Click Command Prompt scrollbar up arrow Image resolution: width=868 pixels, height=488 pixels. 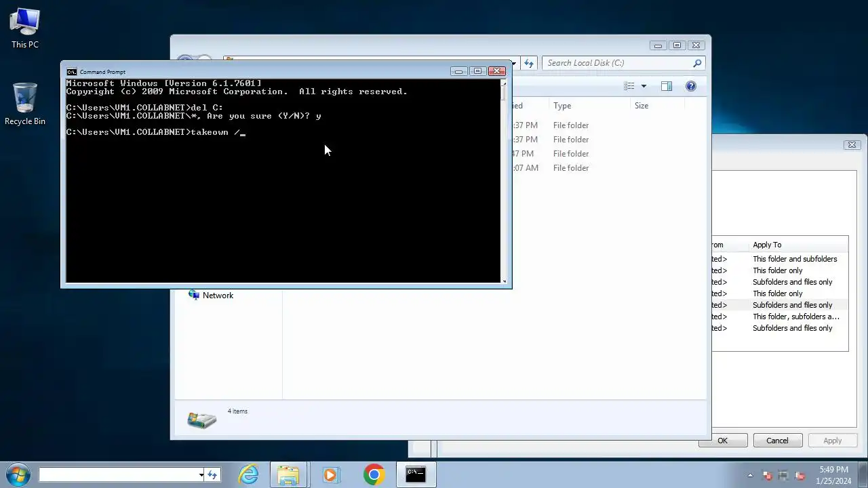point(504,83)
